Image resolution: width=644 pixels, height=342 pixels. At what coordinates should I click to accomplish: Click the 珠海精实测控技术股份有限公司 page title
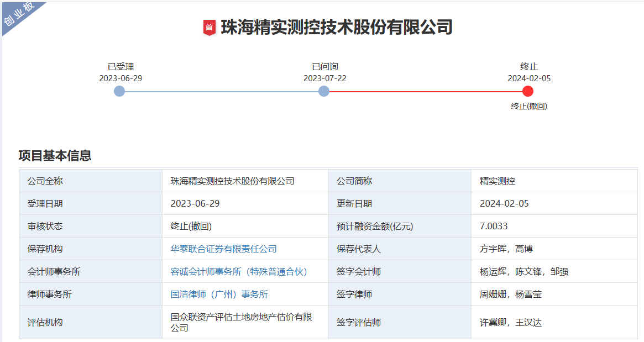click(336, 27)
